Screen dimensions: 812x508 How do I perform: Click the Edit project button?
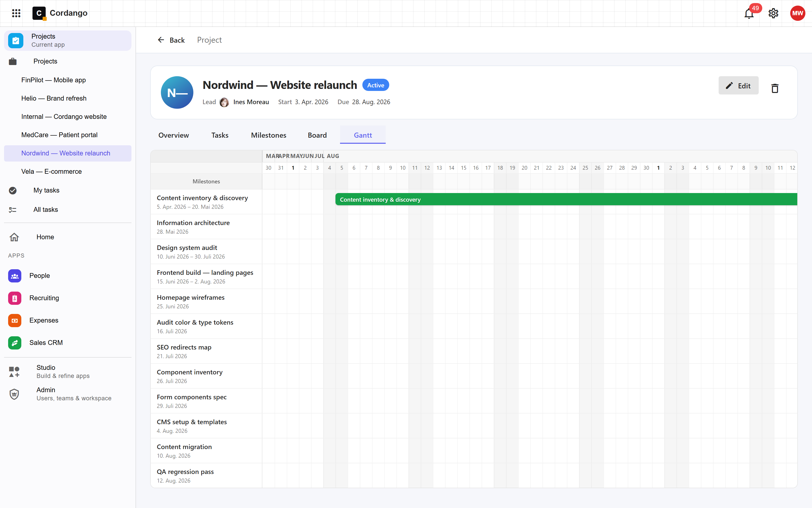pos(738,86)
